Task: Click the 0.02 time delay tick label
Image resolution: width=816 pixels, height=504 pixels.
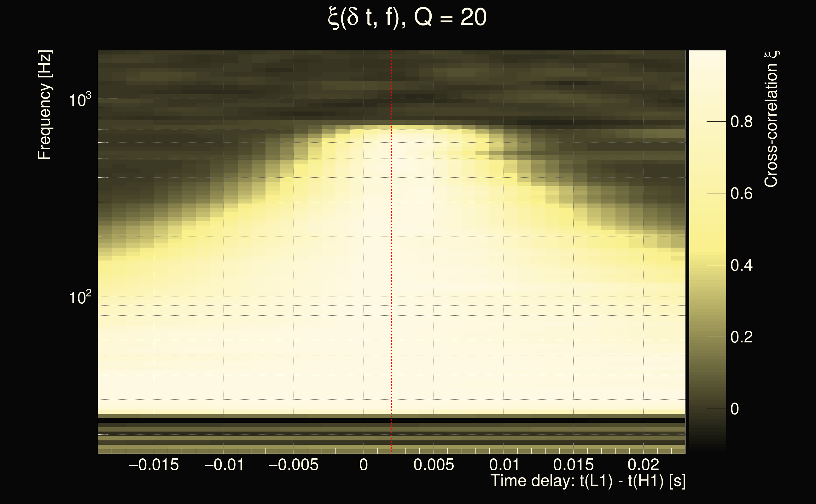Action: coord(643,465)
